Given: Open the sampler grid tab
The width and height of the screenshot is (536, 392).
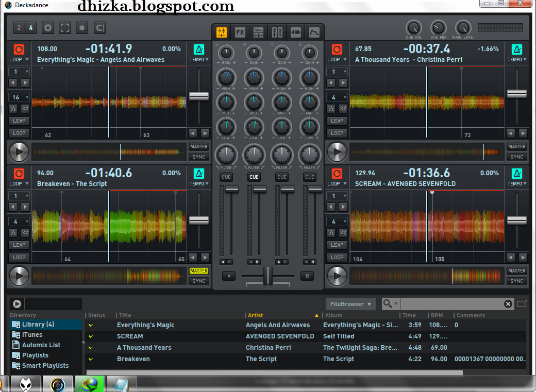Looking at the screenshot, I should pyautogui.click(x=258, y=32).
